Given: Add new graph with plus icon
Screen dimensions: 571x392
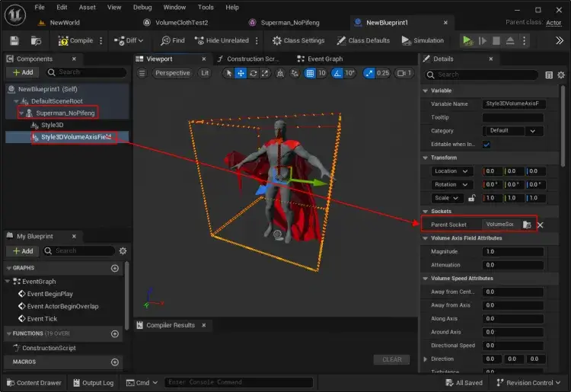Looking at the screenshot, I should pos(115,268).
